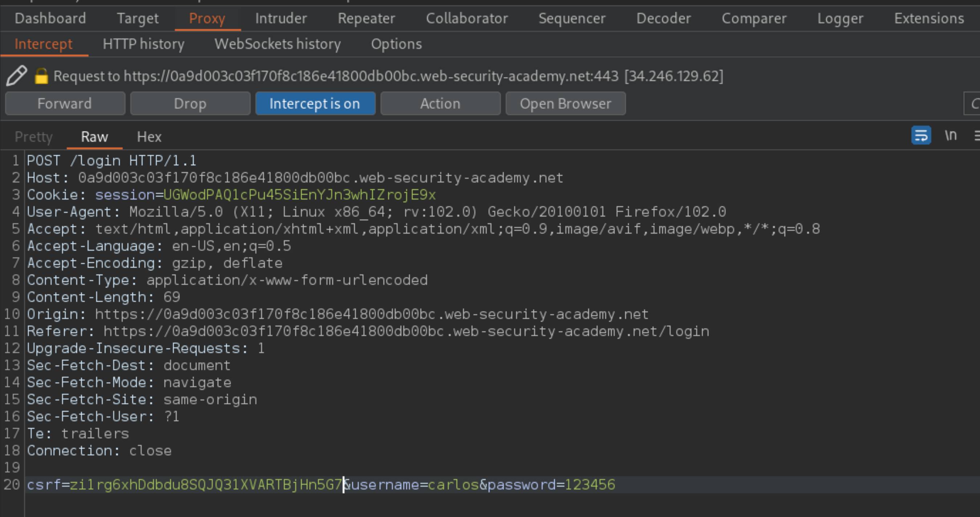Click the Hex tab to view hex data
The height and width of the screenshot is (517, 980).
tap(149, 137)
